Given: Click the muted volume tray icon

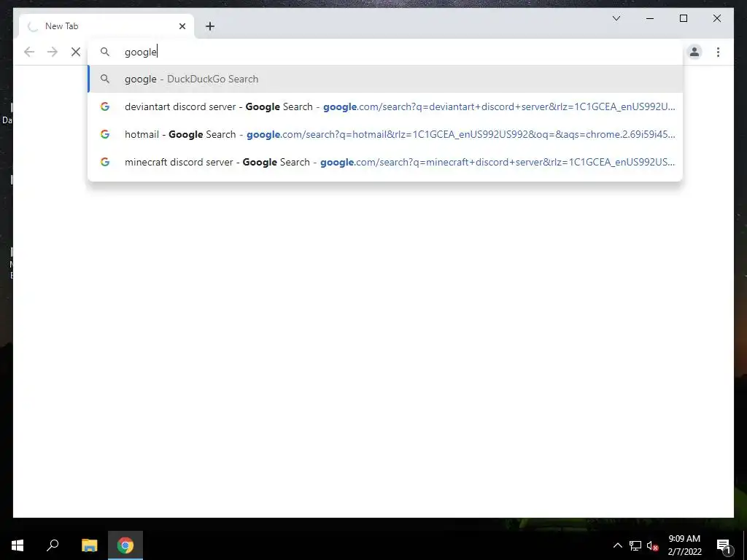Looking at the screenshot, I should [653, 545].
